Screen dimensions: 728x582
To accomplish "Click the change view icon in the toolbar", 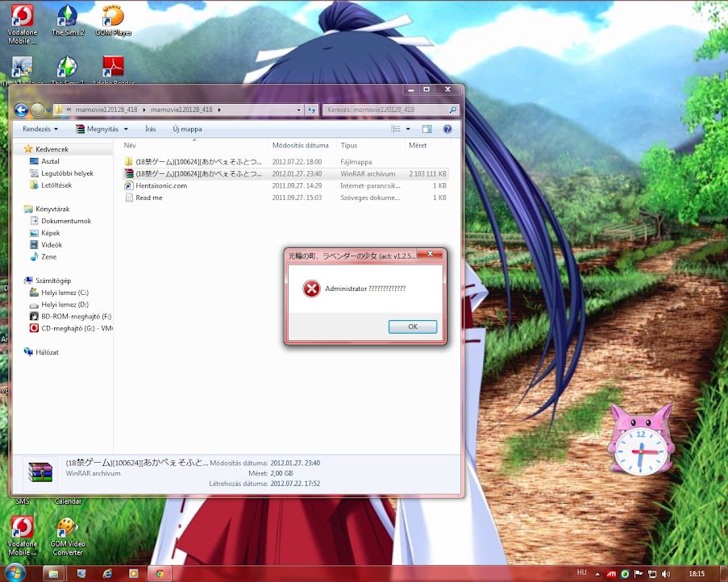I will coord(396,129).
